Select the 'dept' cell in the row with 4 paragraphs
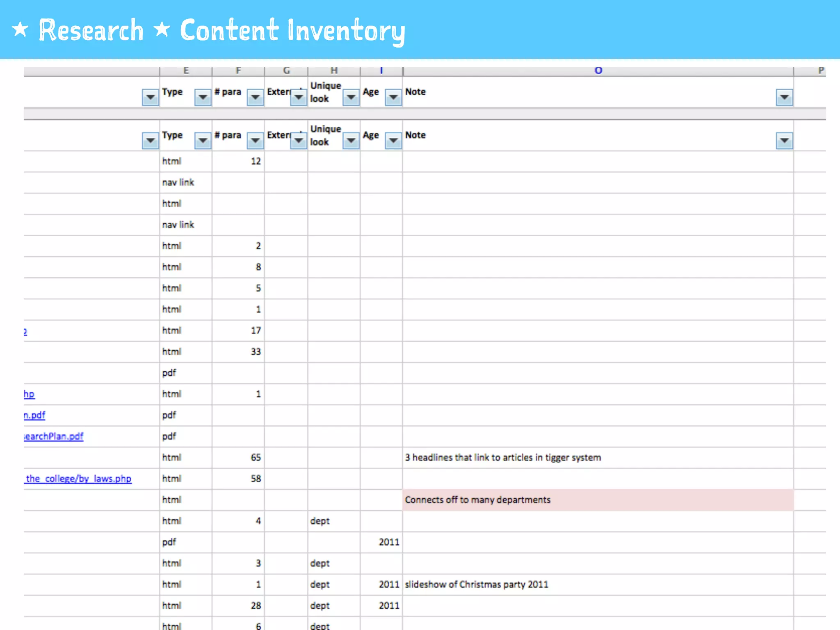Image resolution: width=840 pixels, height=630 pixels. coord(334,521)
